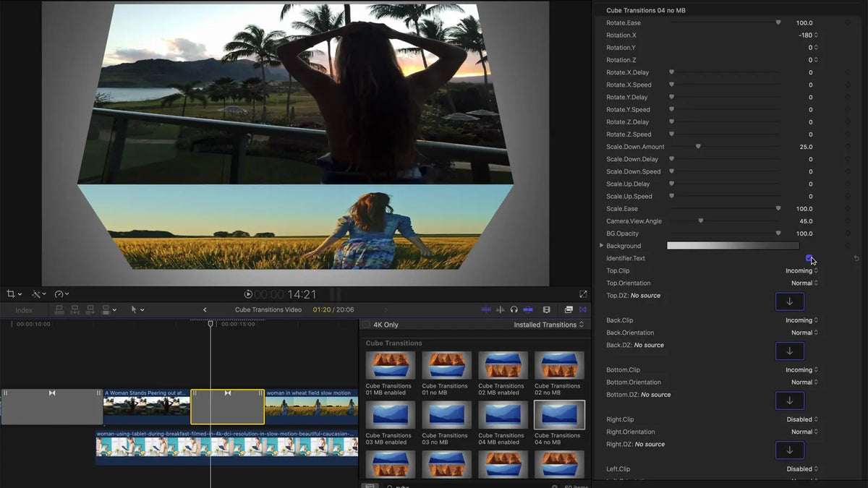Click the connect clip to primary storyline icon
This screenshot has height=488, width=868.
click(x=59, y=310)
